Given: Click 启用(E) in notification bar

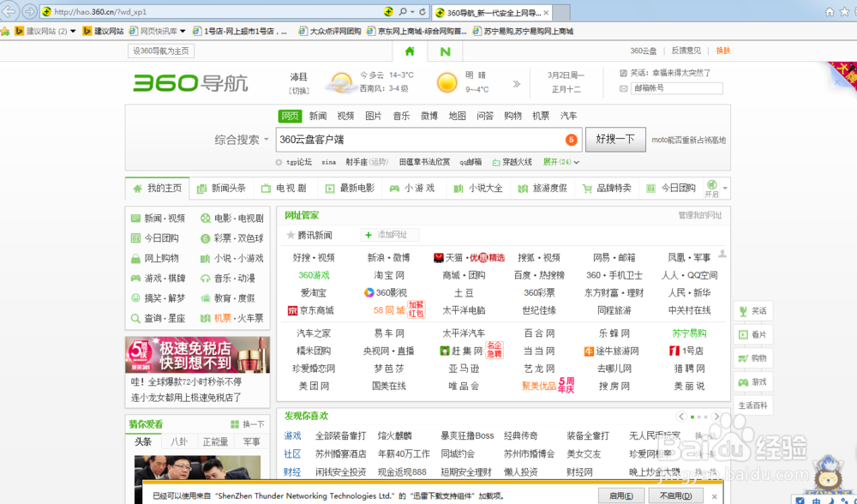Looking at the screenshot, I should tap(620, 495).
